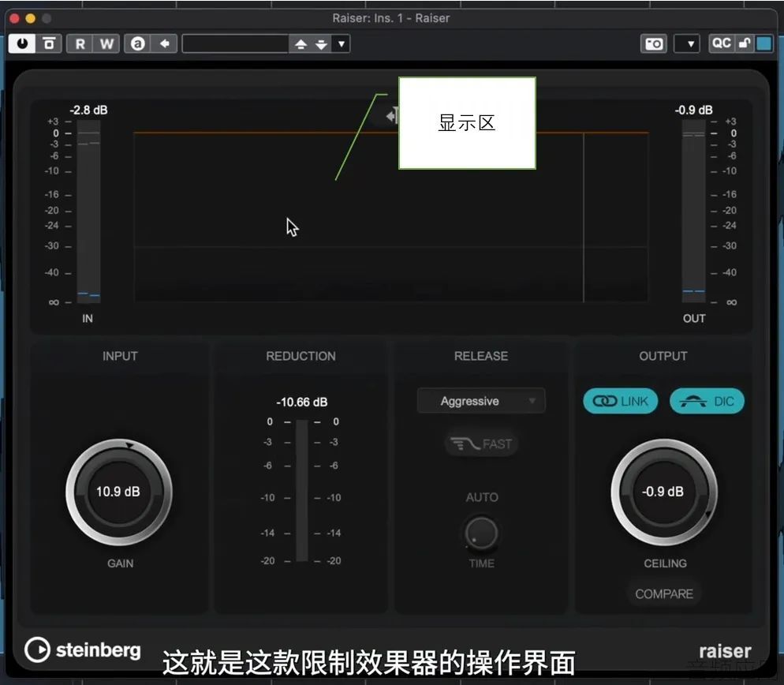784x685 pixels.
Task: Click the '-0.9 dB' peak above OUT meter
Action: click(x=693, y=110)
